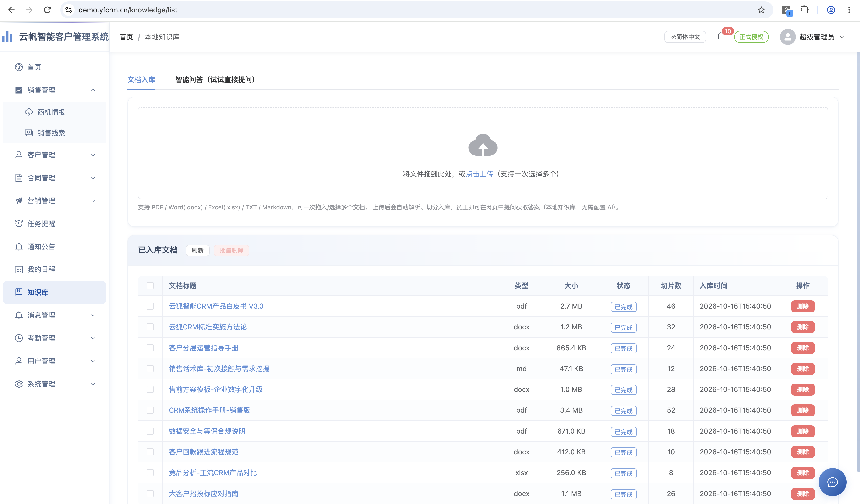Open the 超级管理员 user dropdown
860x504 pixels.
click(x=812, y=37)
